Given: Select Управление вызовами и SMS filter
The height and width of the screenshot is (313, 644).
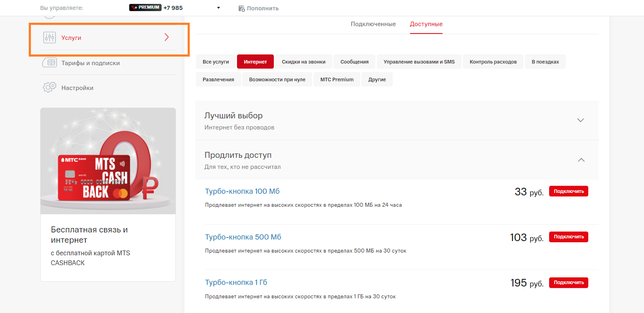Looking at the screenshot, I should point(419,62).
